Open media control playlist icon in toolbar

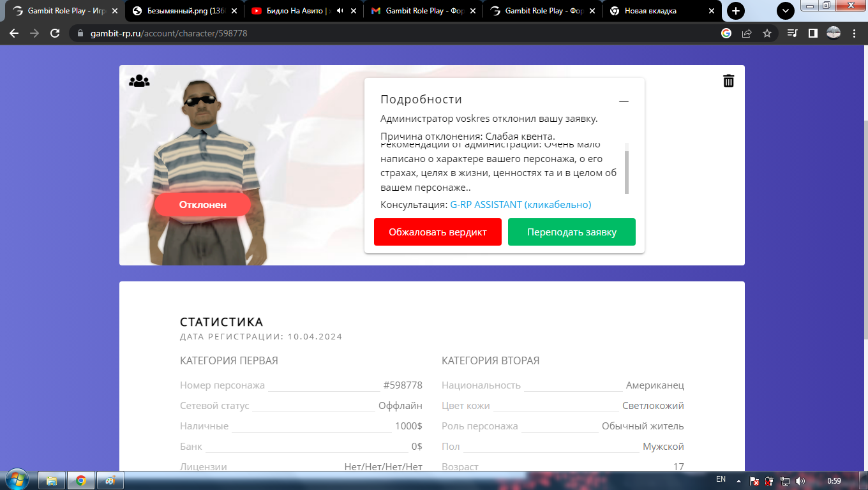pos(792,33)
